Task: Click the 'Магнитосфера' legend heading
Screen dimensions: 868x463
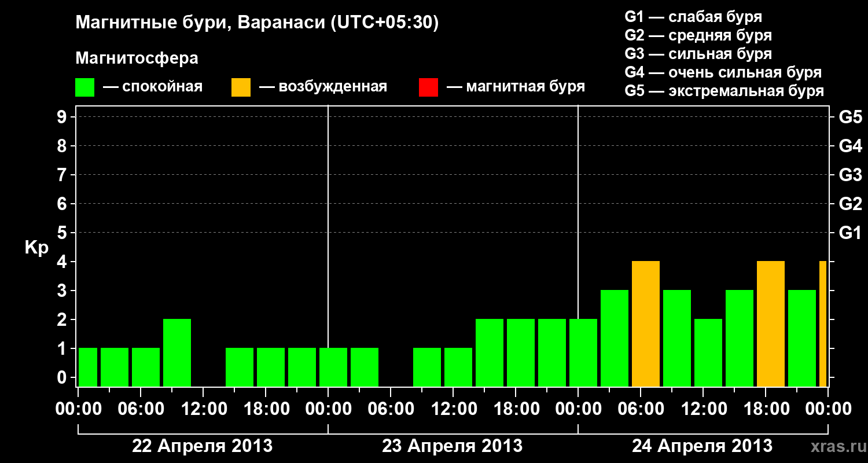Action: (x=137, y=58)
